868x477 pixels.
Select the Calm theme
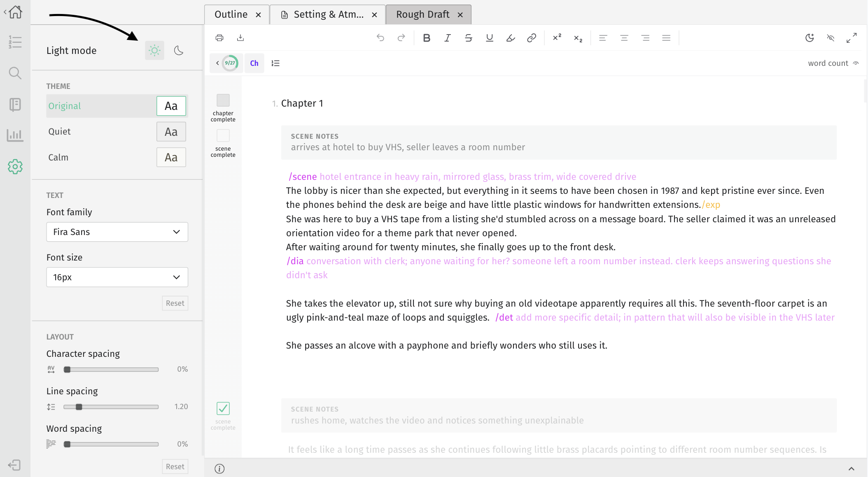(x=117, y=157)
